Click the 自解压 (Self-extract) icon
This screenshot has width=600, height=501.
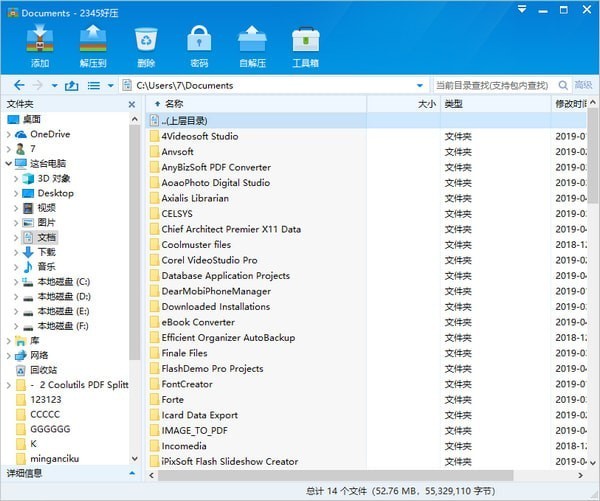click(252, 46)
